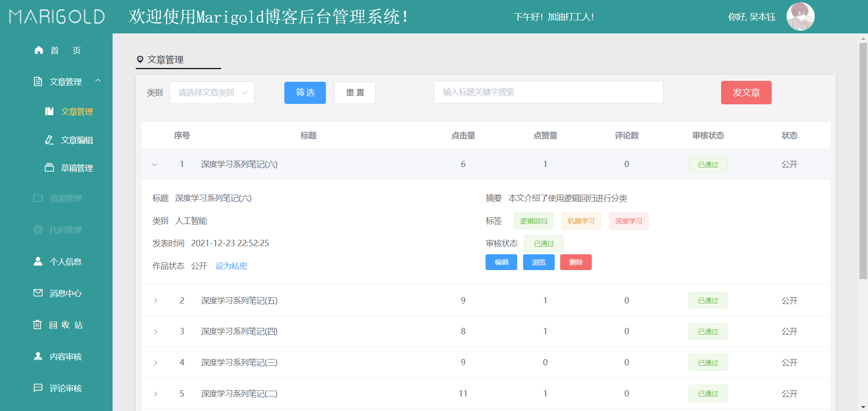Open user avatar in top right

[x=800, y=16]
